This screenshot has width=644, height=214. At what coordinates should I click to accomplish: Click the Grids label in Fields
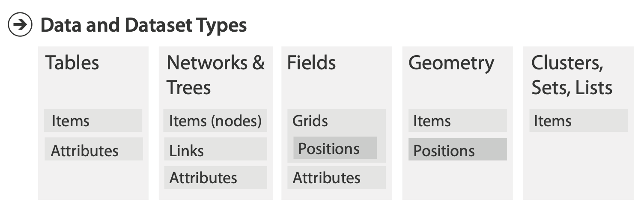pos(310,121)
